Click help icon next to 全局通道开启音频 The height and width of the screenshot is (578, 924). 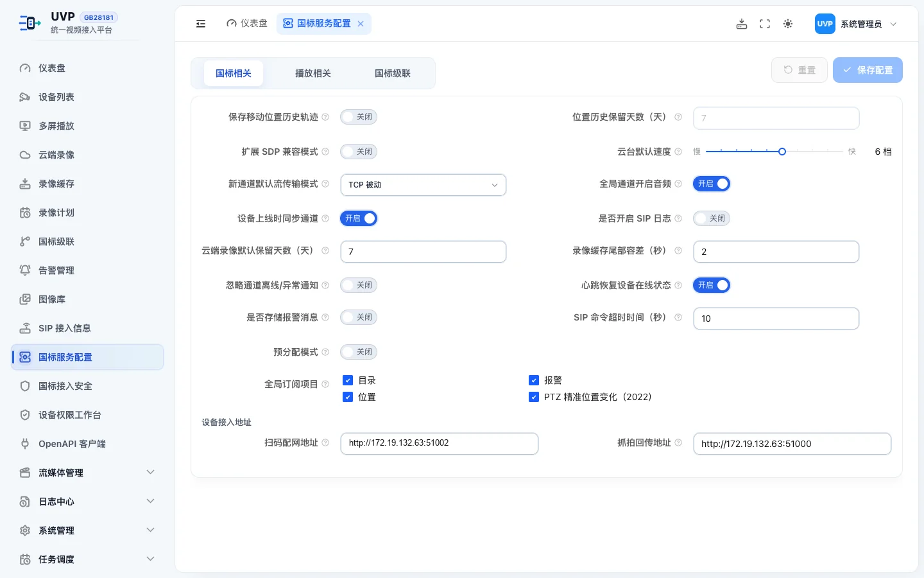click(x=678, y=184)
